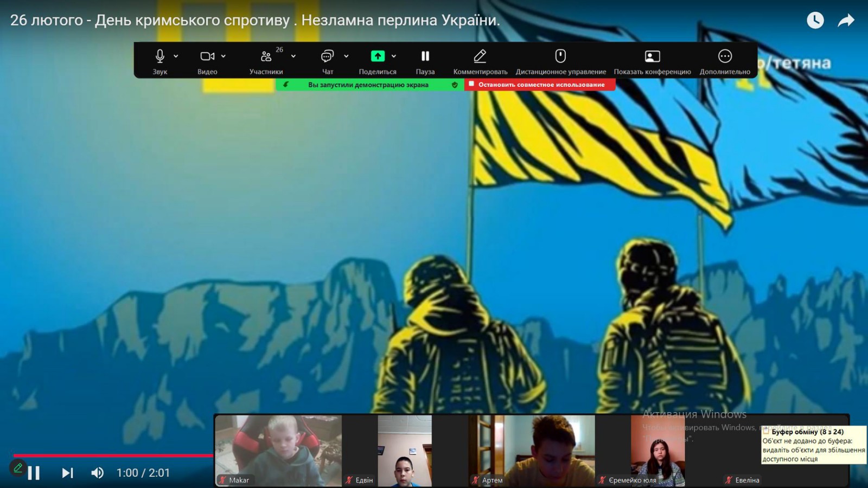Open the Чат chat panel
The image size is (868, 488).
tap(327, 56)
